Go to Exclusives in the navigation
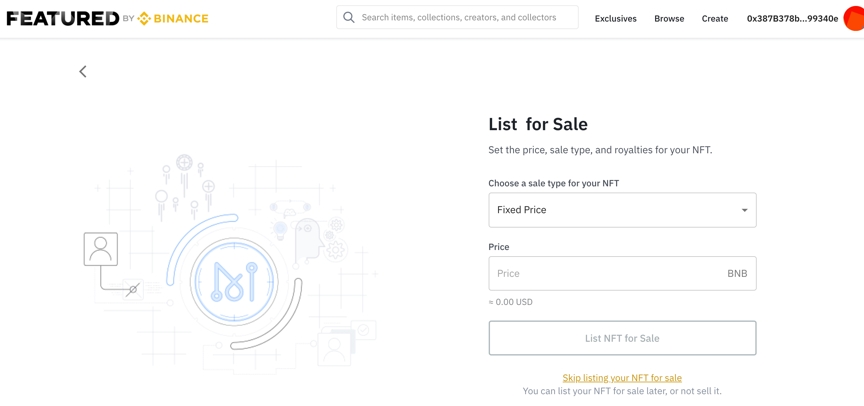 [615, 19]
